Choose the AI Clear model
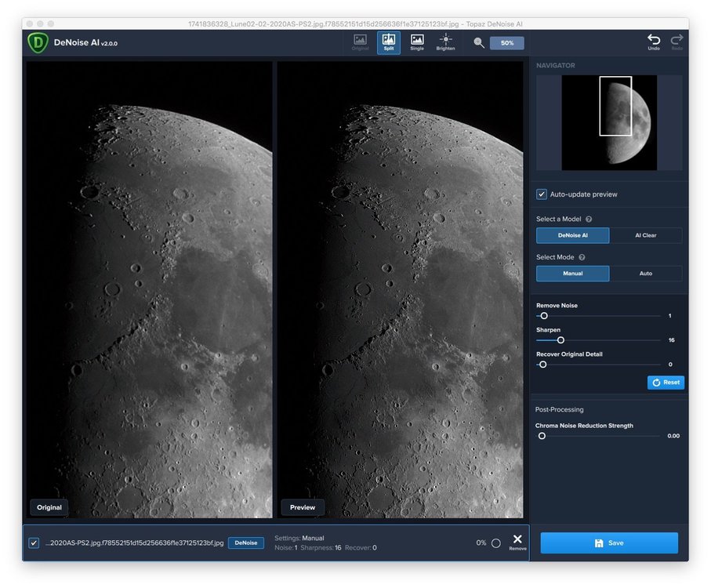711x588 pixels. point(646,235)
